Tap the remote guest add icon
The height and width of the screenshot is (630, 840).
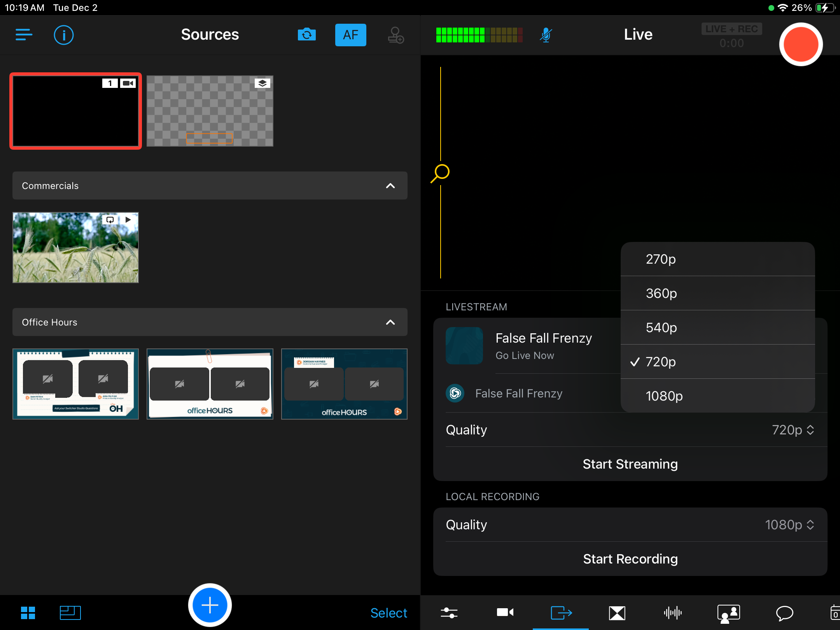(x=396, y=35)
